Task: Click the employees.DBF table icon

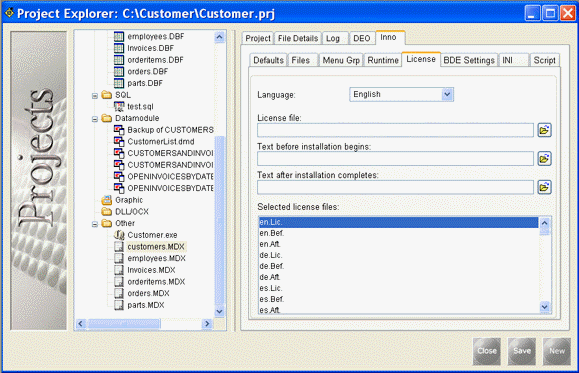Action: pyautogui.click(x=119, y=36)
